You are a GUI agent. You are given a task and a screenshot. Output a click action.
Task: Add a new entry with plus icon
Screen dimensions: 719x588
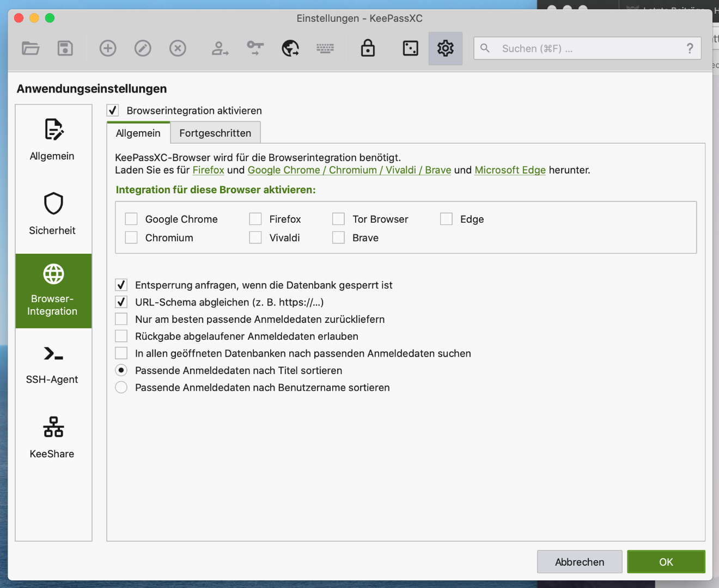(x=108, y=48)
